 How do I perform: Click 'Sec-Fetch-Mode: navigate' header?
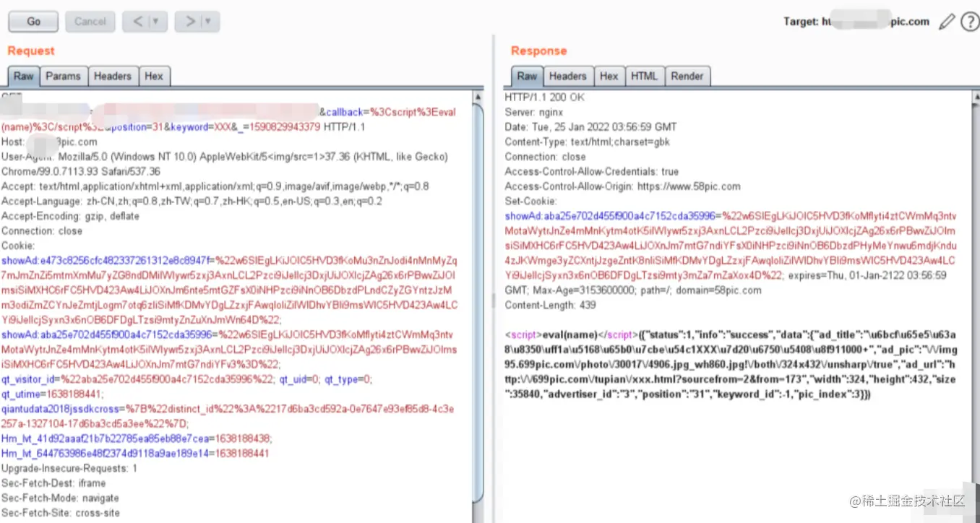60,498
